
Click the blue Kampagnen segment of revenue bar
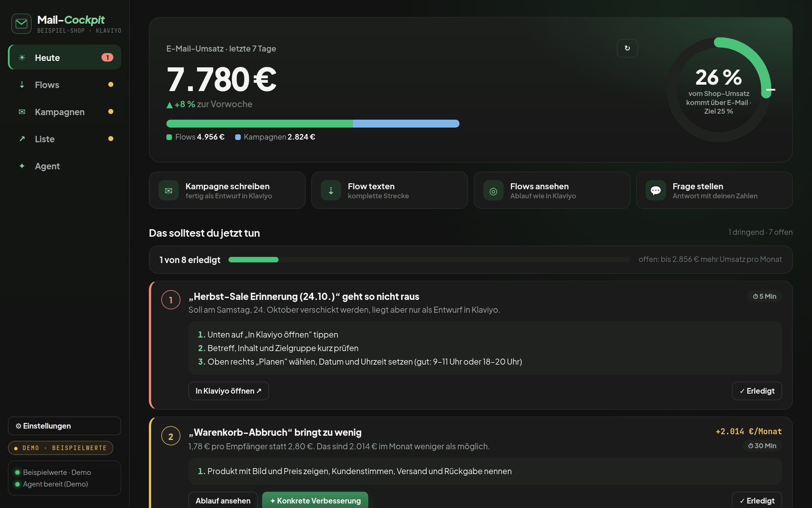[x=406, y=123]
